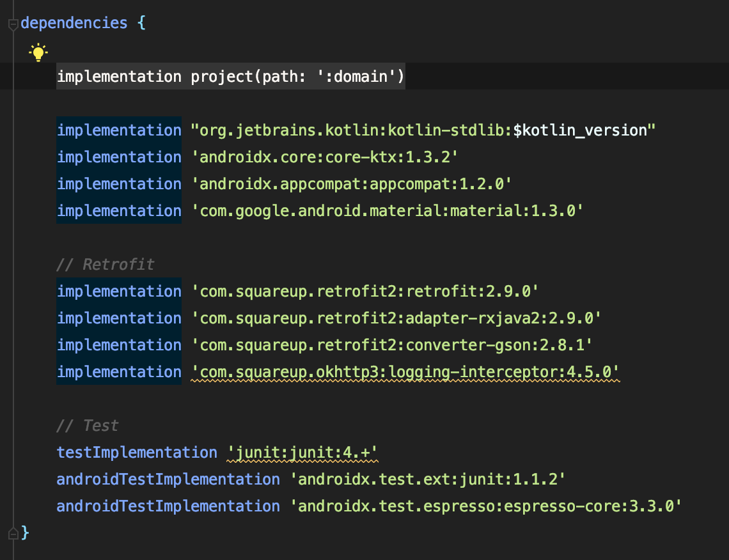The height and width of the screenshot is (560, 729).
Task: Click the material:1.3.0 dependency string
Action: pyautogui.click(x=388, y=211)
